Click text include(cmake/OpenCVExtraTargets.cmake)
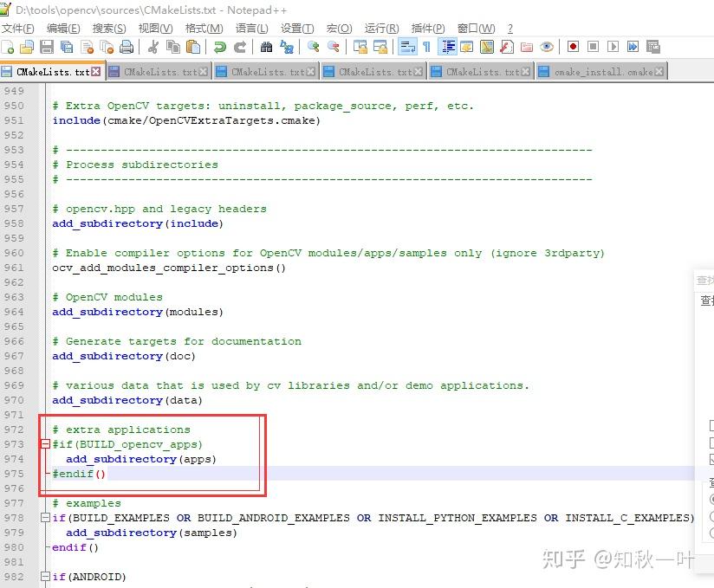The width and height of the screenshot is (714, 588). click(186, 120)
